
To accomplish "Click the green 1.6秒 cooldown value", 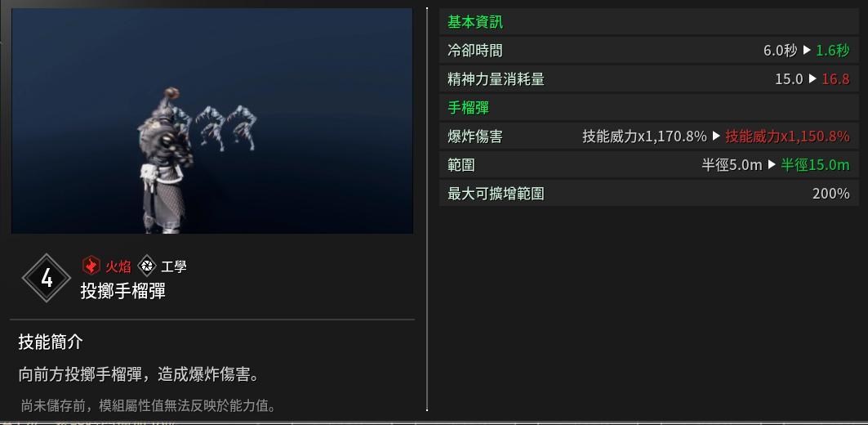I will click(x=833, y=51).
